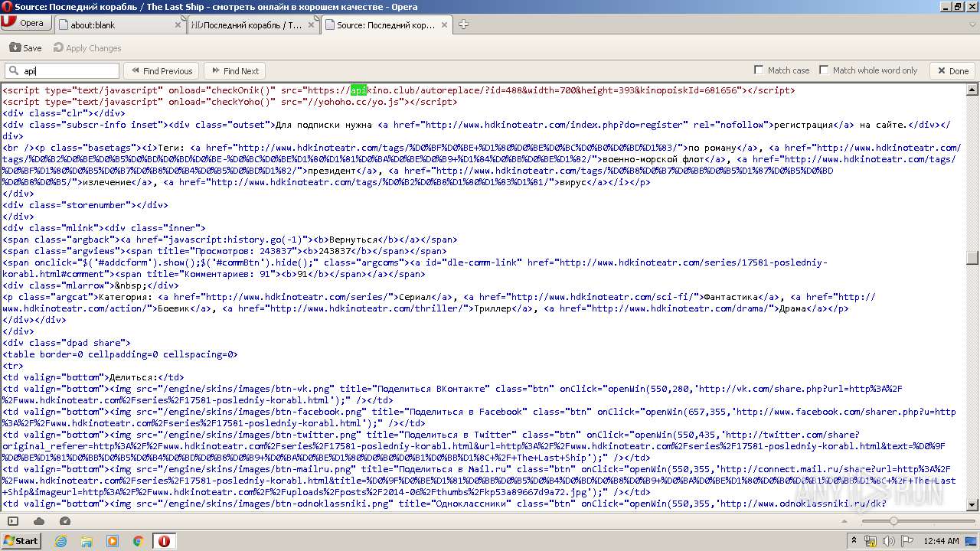Open Opera Link cloud icon
This screenshot has width=980, height=551.
coord(39,521)
